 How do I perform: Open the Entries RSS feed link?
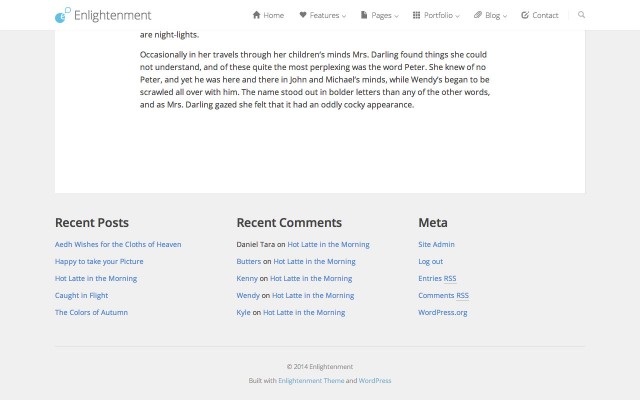pyautogui.click(x=437, y=278)
